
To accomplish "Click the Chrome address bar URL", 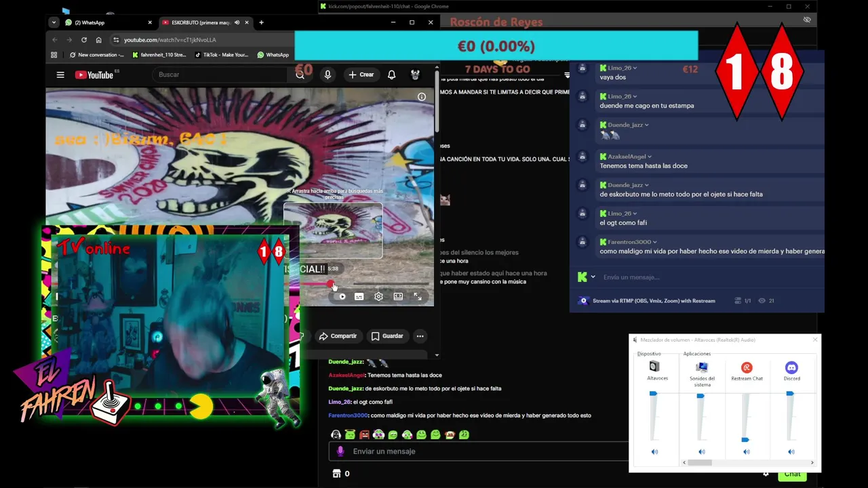I will point(170,40).
